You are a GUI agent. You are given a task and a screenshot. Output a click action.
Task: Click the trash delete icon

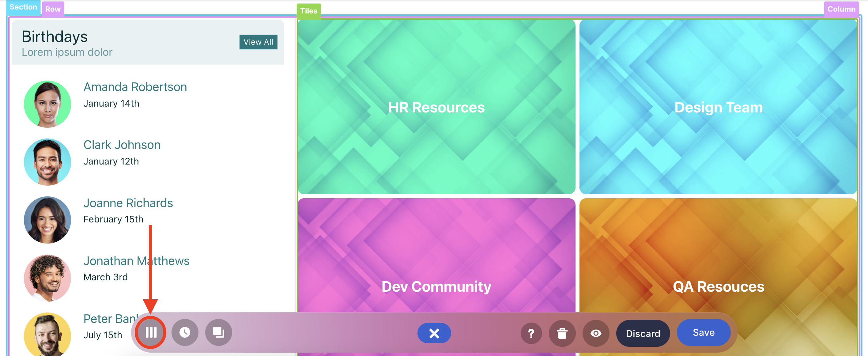pyautogui.click(x=562, y=333)
